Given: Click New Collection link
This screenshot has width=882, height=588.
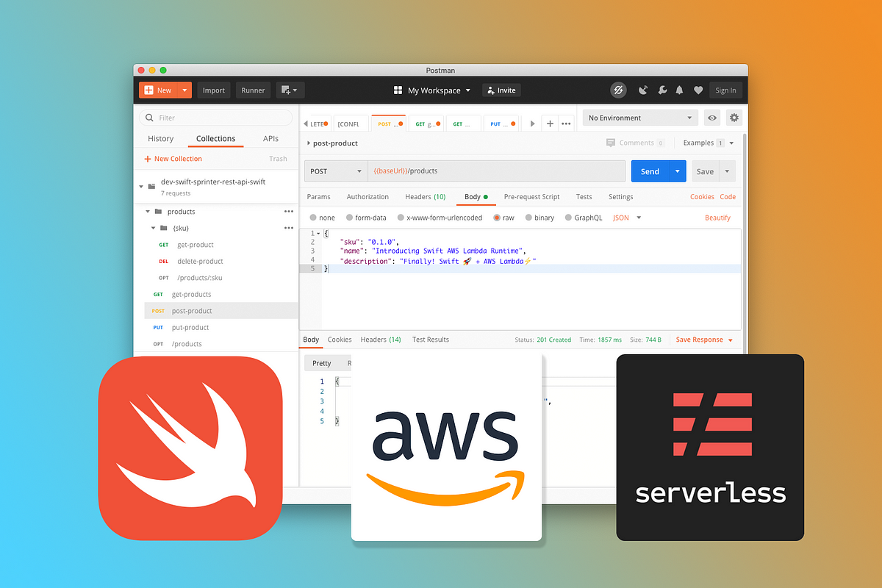Looking at the screenshot, I should pyautogui.click(x=173, y=159).
